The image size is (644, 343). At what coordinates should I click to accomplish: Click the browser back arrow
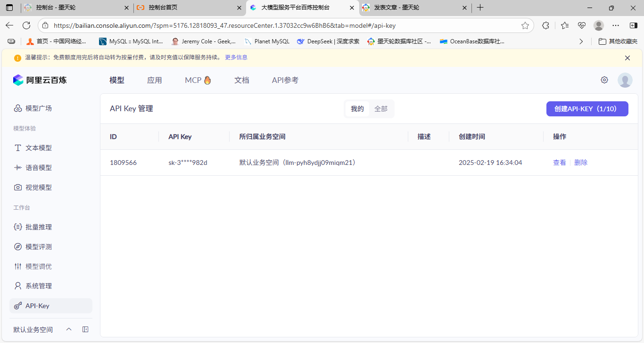(9, 25)
